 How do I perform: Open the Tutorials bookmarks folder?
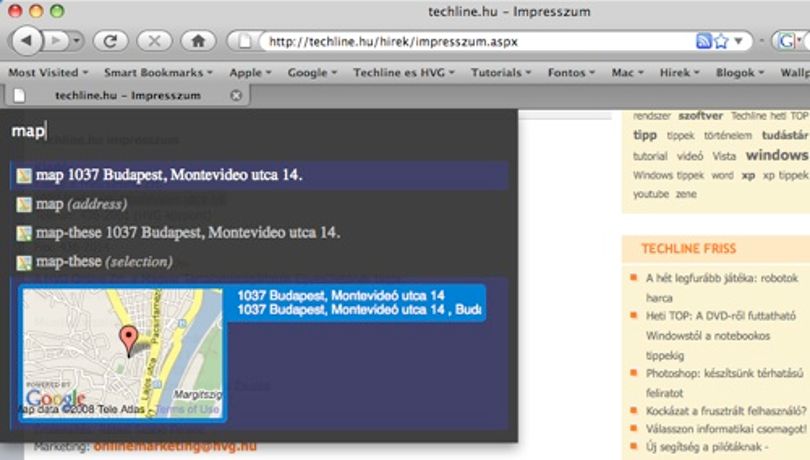(501, 72)
